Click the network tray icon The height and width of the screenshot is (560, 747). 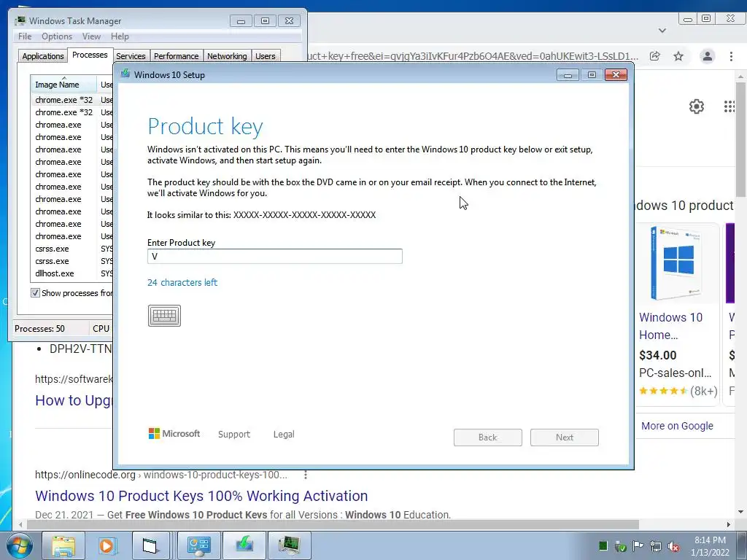pos(656,546)
